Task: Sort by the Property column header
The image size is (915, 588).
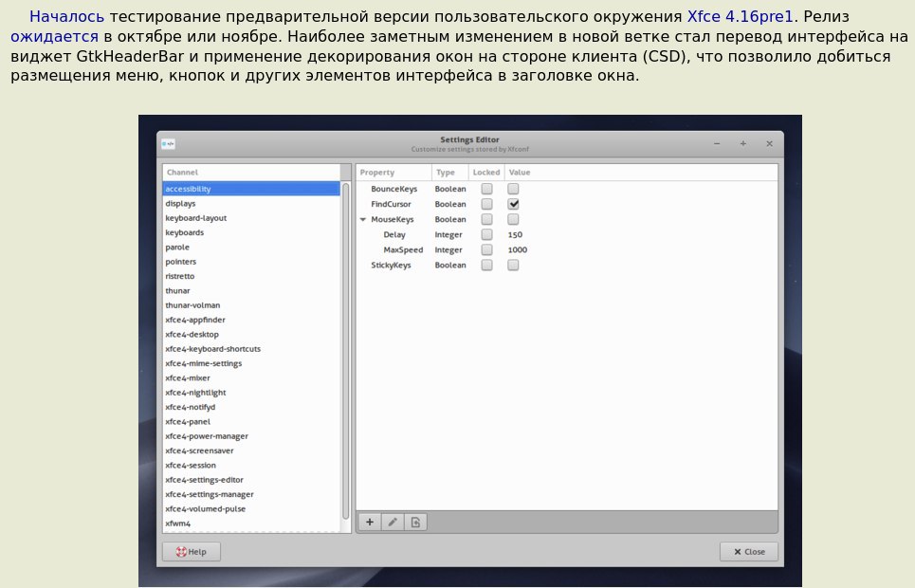Action: (393, 173)
